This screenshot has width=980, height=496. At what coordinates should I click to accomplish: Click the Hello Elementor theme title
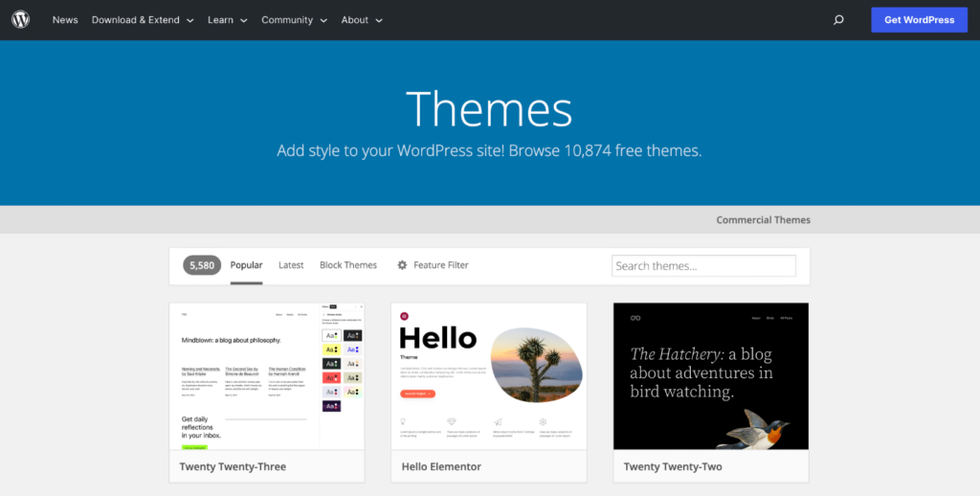point(440,466)
